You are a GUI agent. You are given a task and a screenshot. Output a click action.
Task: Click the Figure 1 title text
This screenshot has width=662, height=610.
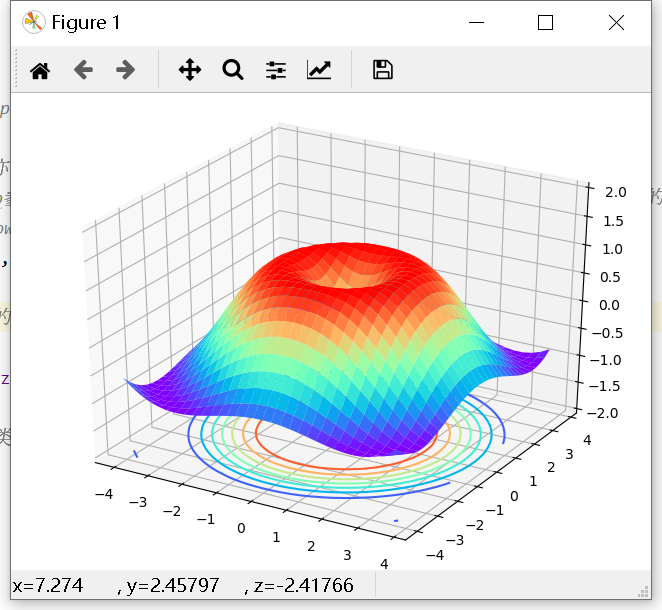point(86,22)
